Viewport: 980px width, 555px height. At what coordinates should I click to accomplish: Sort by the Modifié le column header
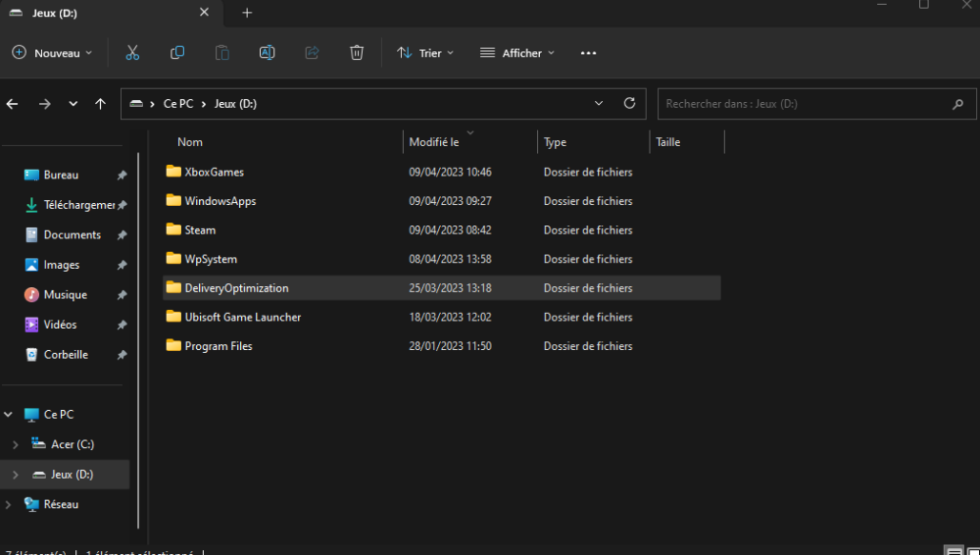tap(434, 142)
